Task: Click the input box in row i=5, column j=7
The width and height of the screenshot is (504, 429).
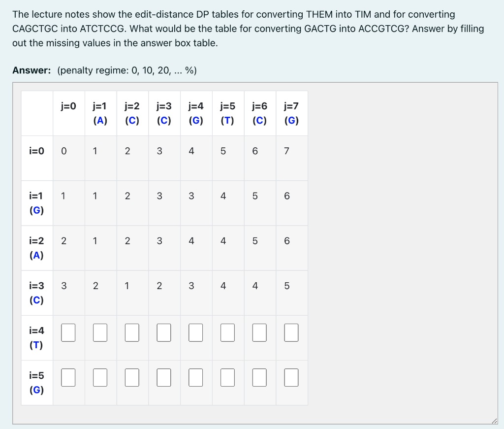Action: click(x=291, y=377)
